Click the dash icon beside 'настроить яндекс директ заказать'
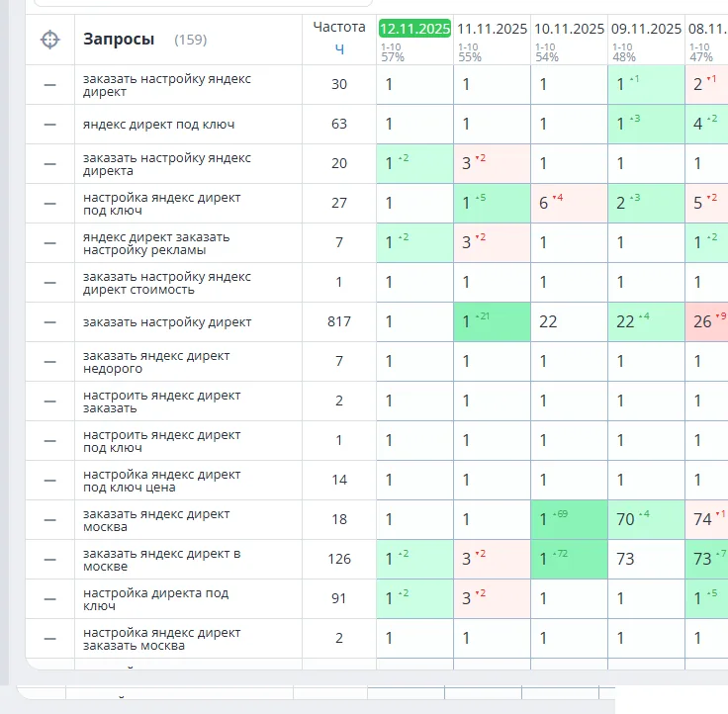Viewport: 728px width, 714px height. pos(50,402)
